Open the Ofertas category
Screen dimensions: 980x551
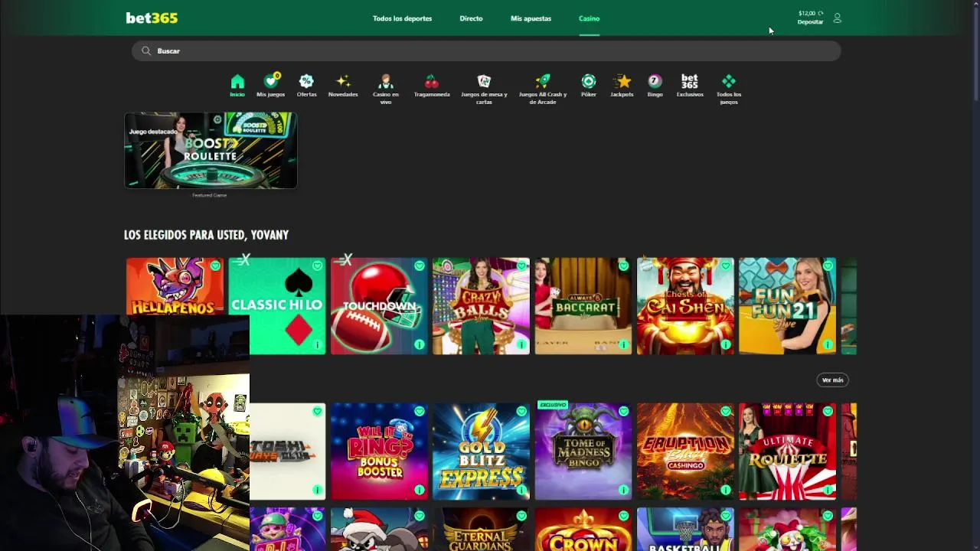point(306,86)
